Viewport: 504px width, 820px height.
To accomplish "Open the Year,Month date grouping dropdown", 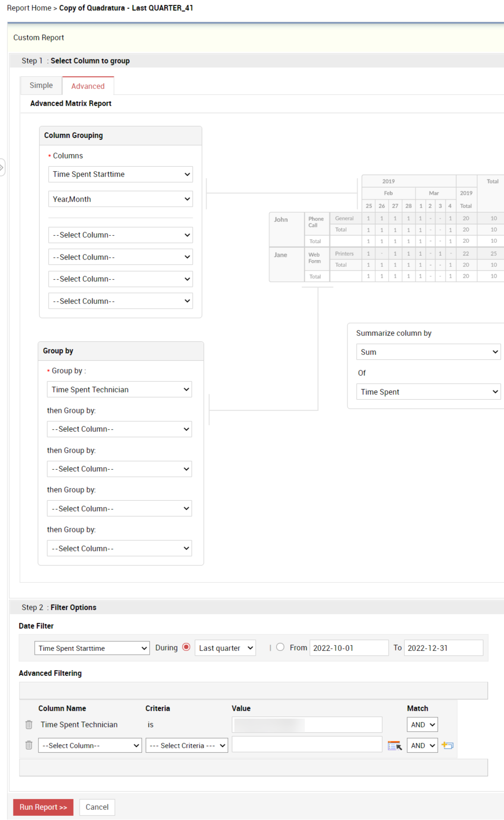I will [120, 199].
